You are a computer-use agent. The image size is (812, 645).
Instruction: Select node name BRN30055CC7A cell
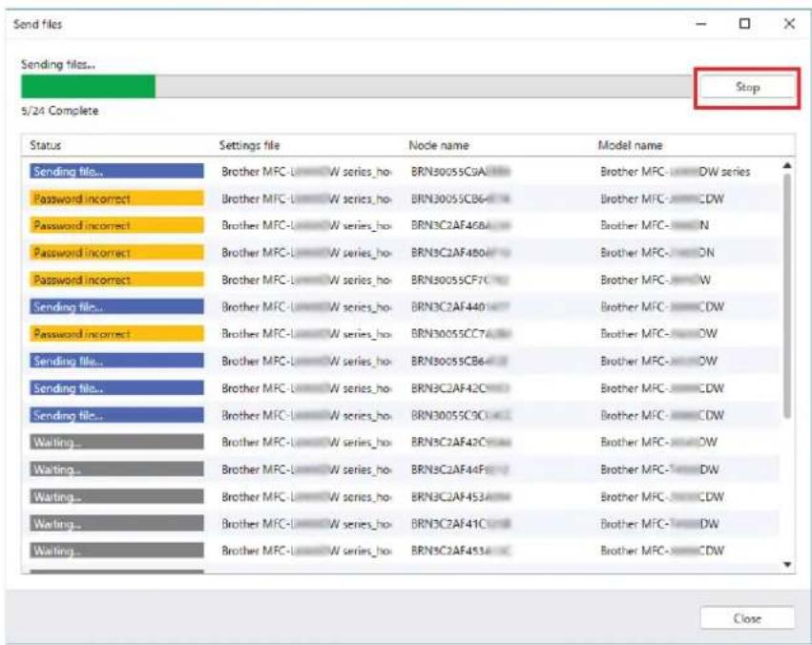[x=460, y=334]
